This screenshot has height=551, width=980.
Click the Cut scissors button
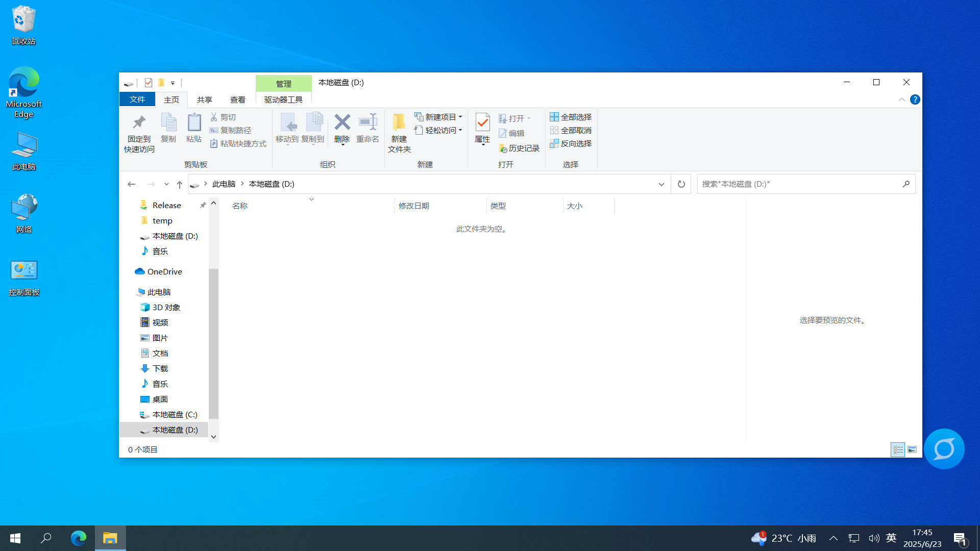tap(223, 117)
